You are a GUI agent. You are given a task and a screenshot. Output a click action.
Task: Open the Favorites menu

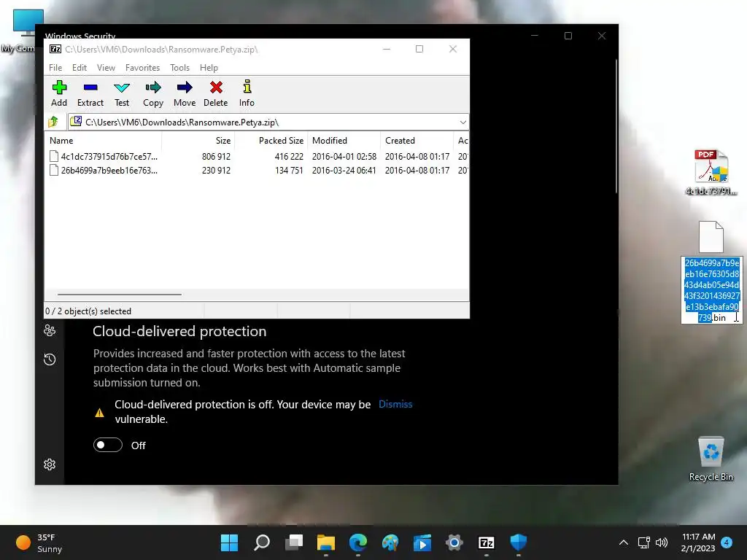tap(142, 68)
